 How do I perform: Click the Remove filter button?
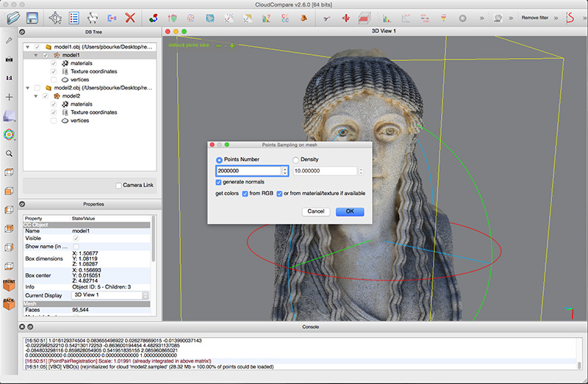[535, 18]
